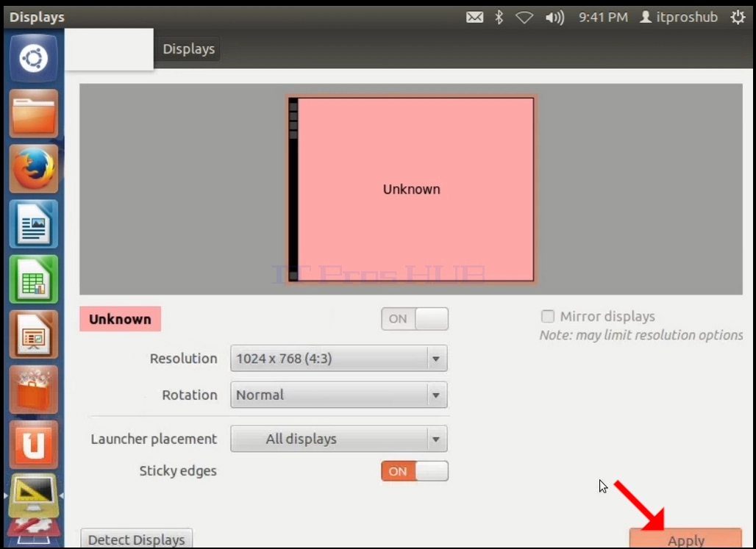Open the Resolution dropdown
756x549 pixels.
[339, 358]
